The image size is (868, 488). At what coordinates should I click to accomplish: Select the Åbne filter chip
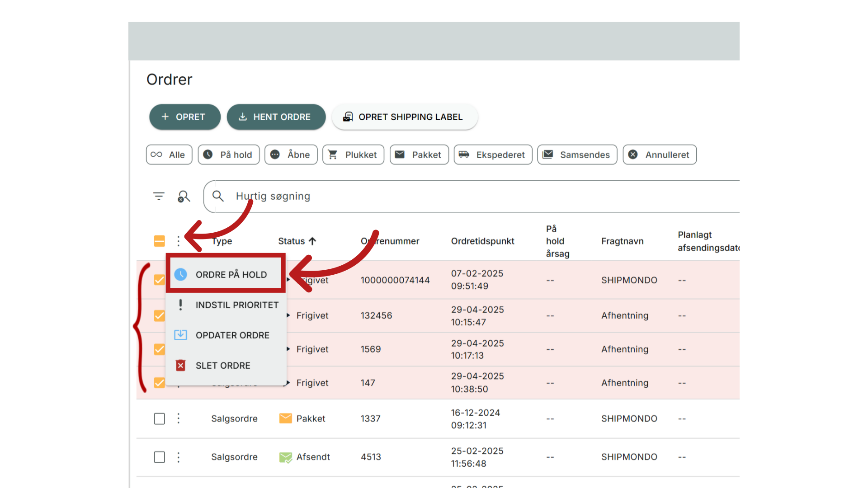pyautogui.click(x=291, y=155)
